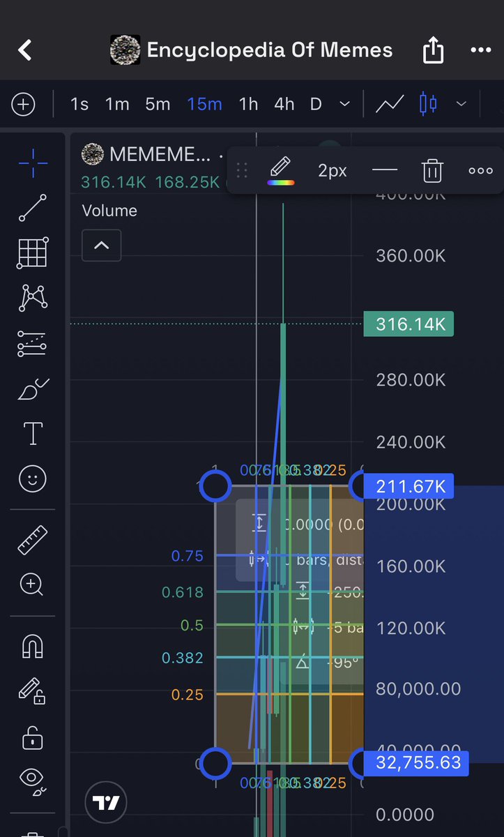Viewport: 504px width, 837px height.
Task: Select the crosshair cursor tool
Action: (x=33, y=163)
